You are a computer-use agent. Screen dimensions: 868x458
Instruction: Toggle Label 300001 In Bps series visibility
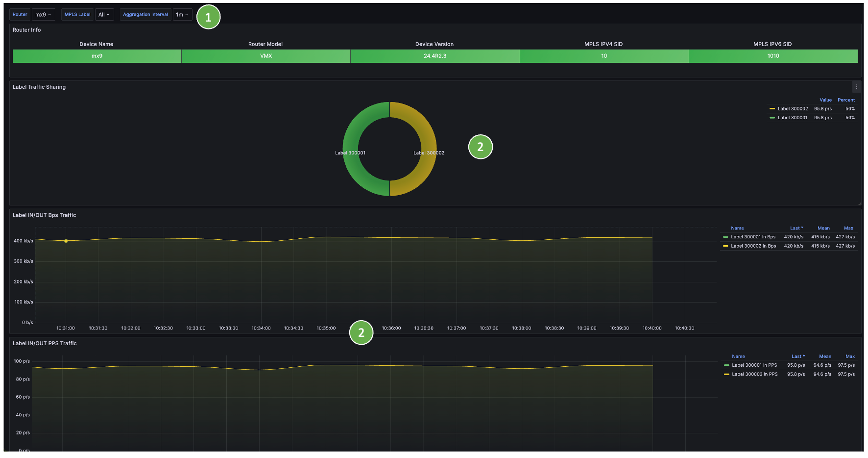point(753,237)
